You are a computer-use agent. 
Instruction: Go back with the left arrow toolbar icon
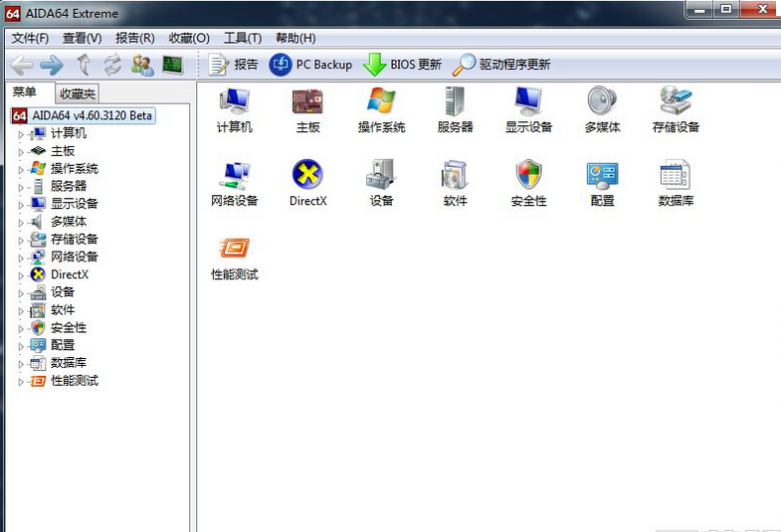coord(22,66)
